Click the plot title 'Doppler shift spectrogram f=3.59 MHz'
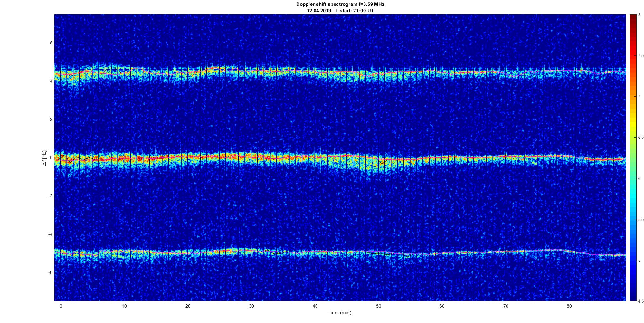This screenshot has width=644, height=323. pyautogui.click(x=340, y=5)
